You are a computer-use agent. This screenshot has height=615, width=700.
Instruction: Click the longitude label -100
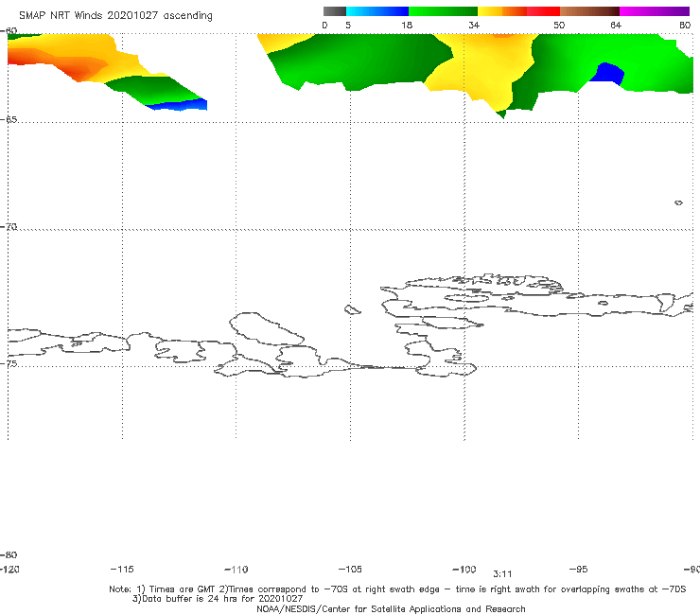pyautogui.click(x=464, y=569)
